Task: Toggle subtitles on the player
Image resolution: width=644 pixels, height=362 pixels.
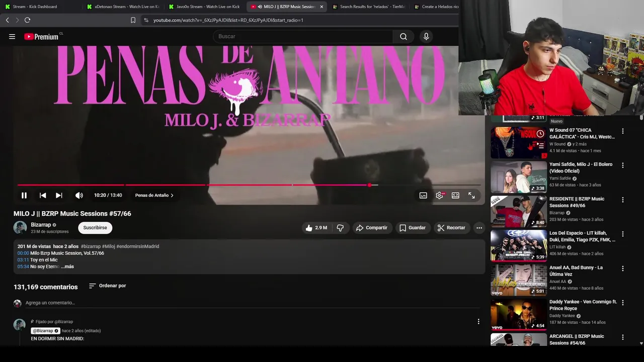Action: tap(423, 195)
